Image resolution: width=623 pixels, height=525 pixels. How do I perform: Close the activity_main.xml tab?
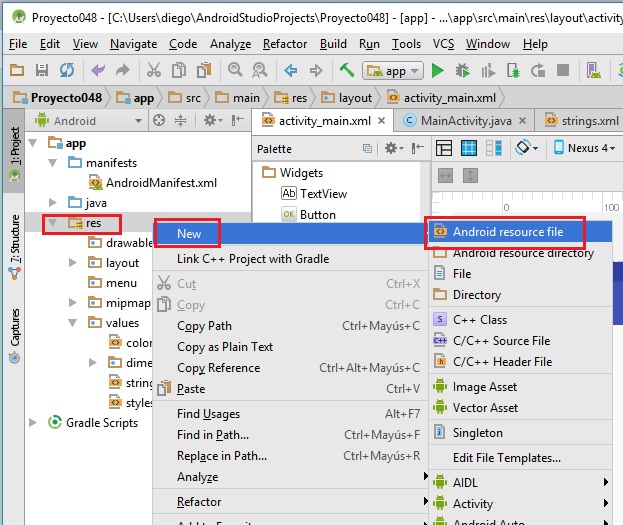[381, 120]
